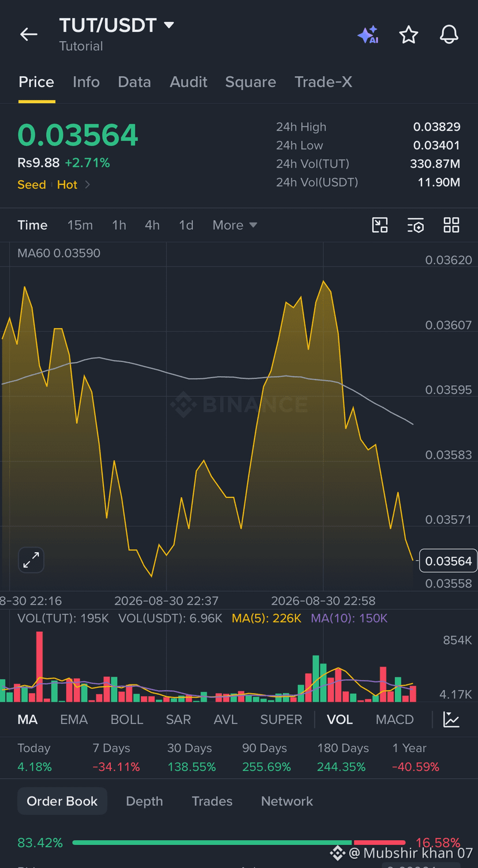
Task: Tap the 180 Days 244.35% value
Action: click(x=341, y=767)
